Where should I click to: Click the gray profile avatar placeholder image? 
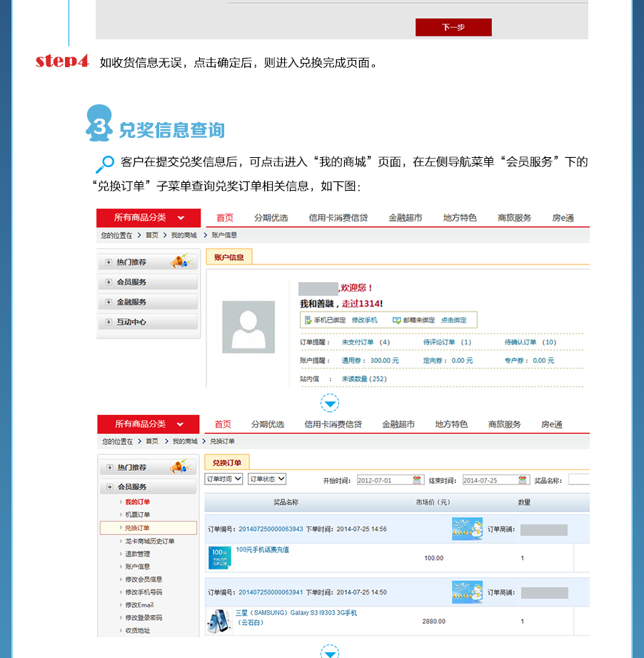click(x=248, y=326)
